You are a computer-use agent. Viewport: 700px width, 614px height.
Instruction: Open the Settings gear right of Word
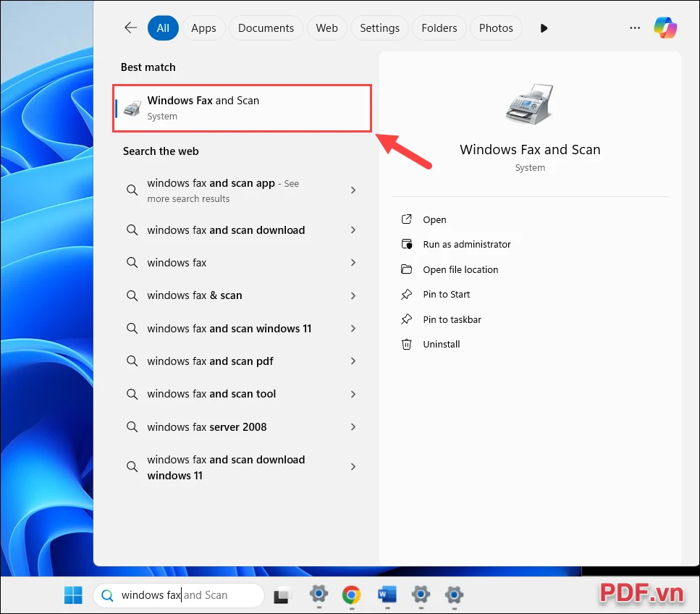point(421,594)
